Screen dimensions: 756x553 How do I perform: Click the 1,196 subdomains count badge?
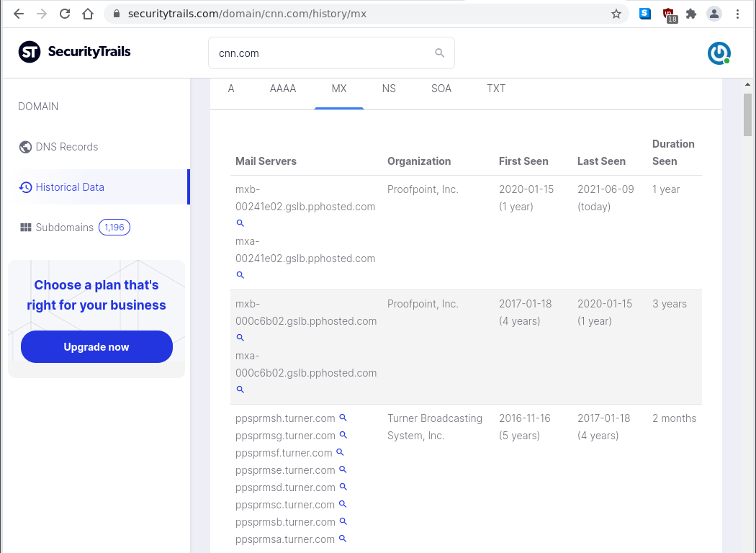click(x=114, y=228)
